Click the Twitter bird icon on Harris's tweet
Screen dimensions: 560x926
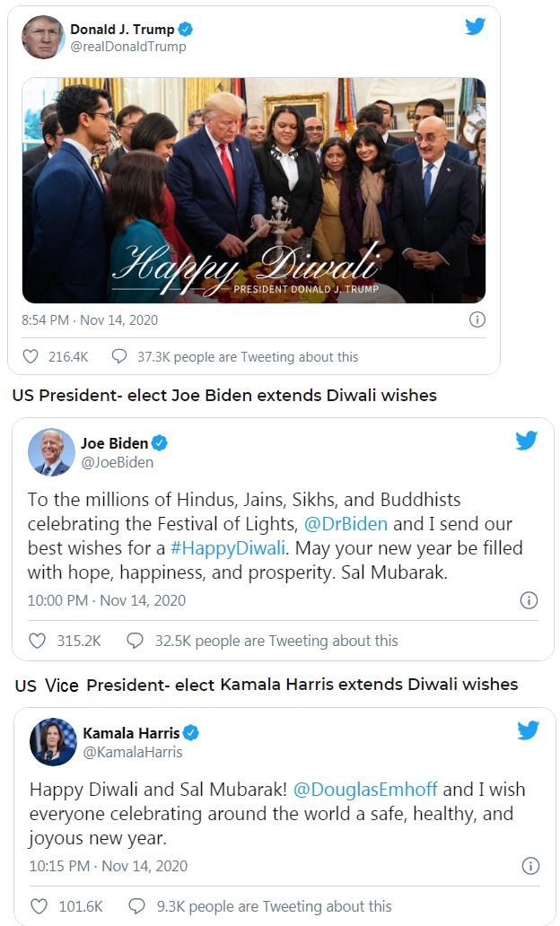pyautogui.click(x=528, y=730)
